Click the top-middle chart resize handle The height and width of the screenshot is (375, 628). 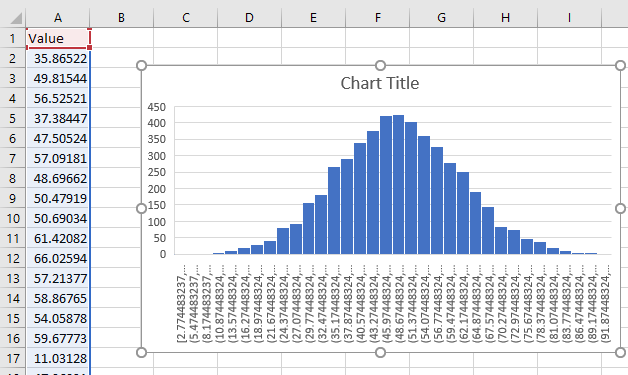380,65
